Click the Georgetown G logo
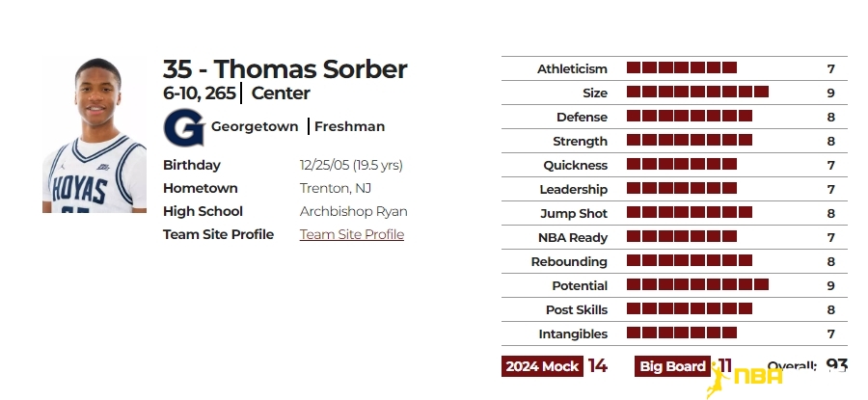Screen dimensions: 868x400 (x=184, y=127)
